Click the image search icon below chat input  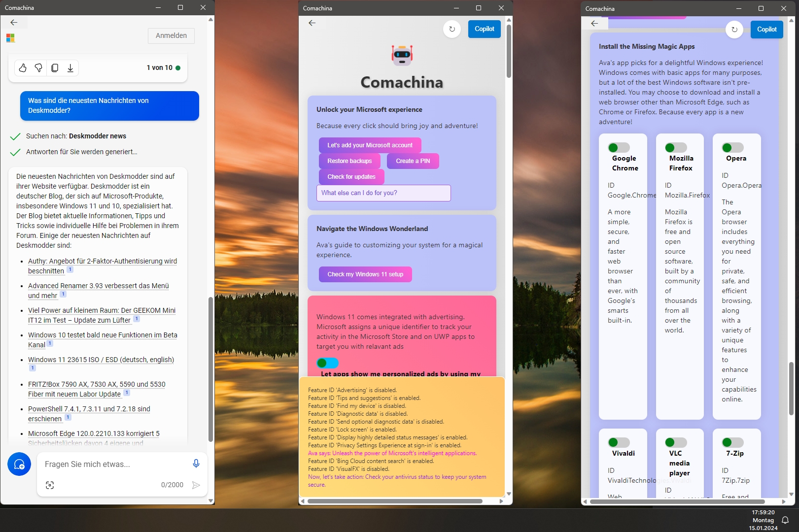coord(50,485)
